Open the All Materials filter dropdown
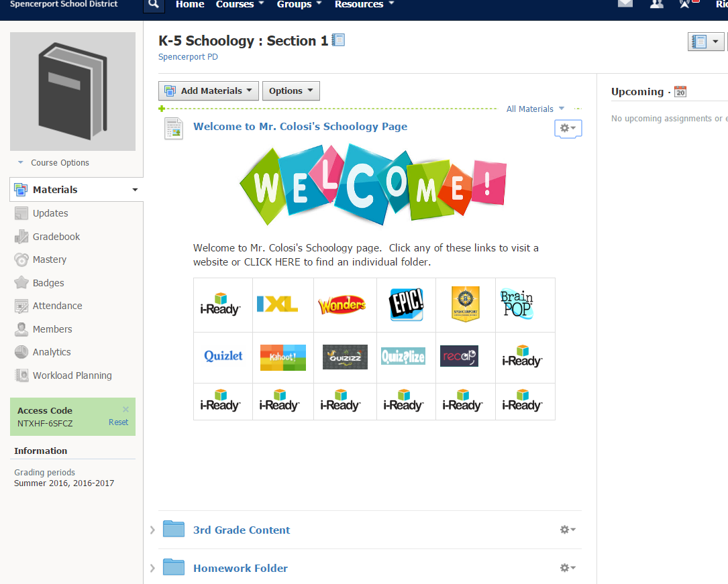The width and height of the screenshot is (728, 584). [535, 109]
